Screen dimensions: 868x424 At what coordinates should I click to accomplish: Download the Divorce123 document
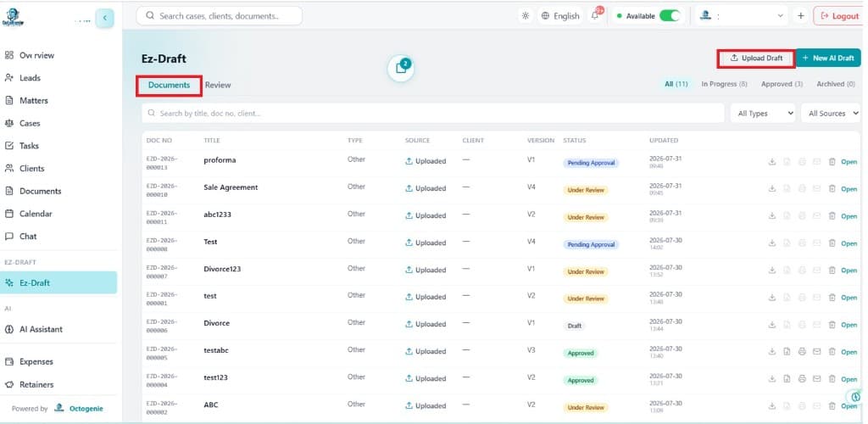[771, 271]
